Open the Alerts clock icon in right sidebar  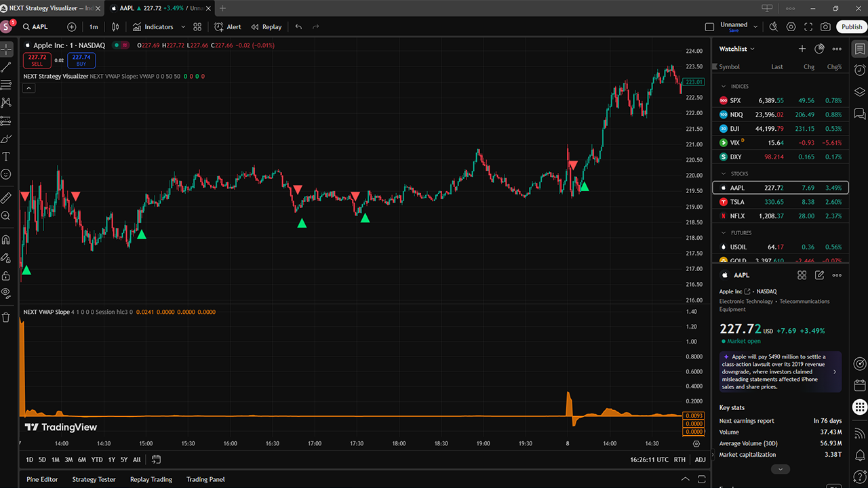pos(860,70)
